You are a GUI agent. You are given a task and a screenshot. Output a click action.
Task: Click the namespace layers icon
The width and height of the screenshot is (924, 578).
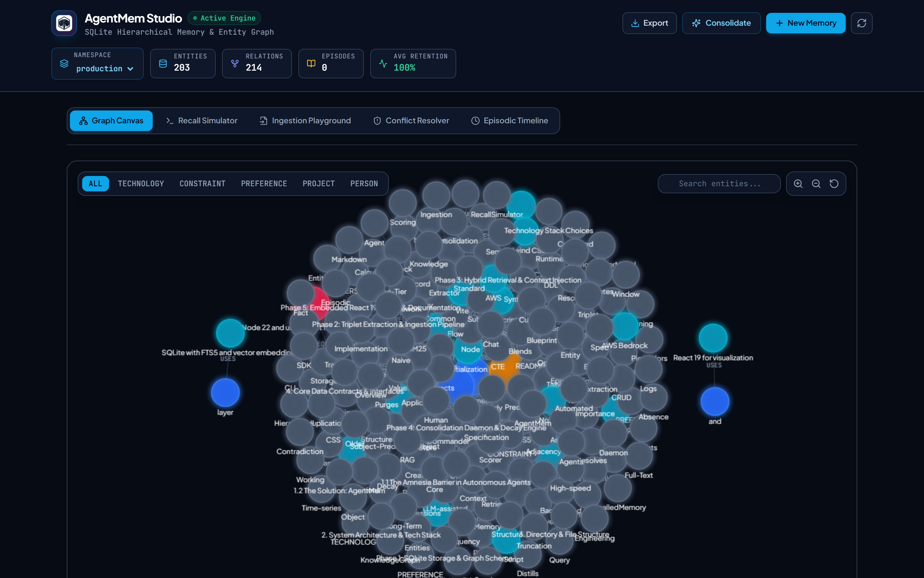[x=64, y=64]
